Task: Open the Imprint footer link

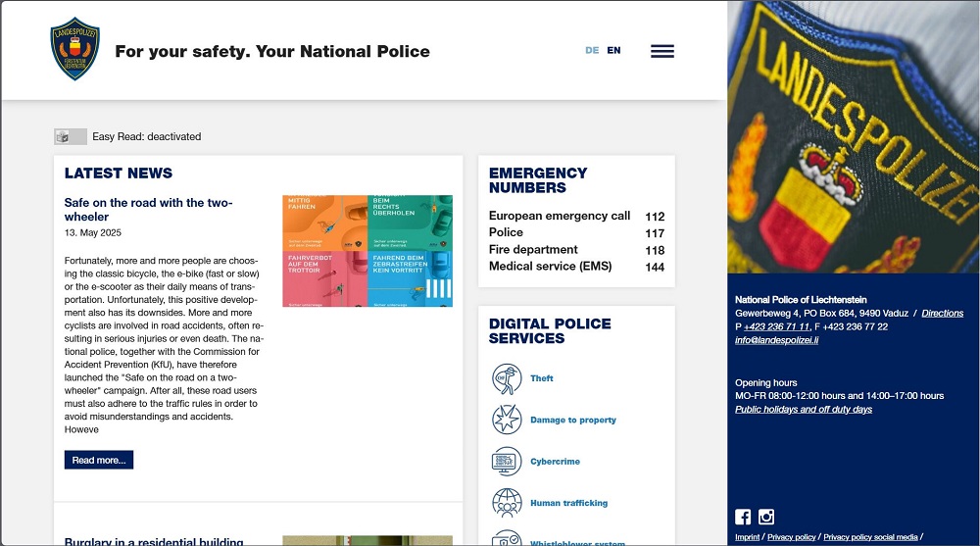Action: click(x=747, y=537)
